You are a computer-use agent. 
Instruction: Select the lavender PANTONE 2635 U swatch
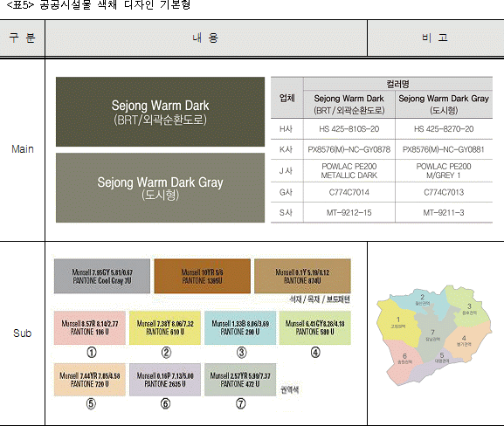(x=165, y=380)
